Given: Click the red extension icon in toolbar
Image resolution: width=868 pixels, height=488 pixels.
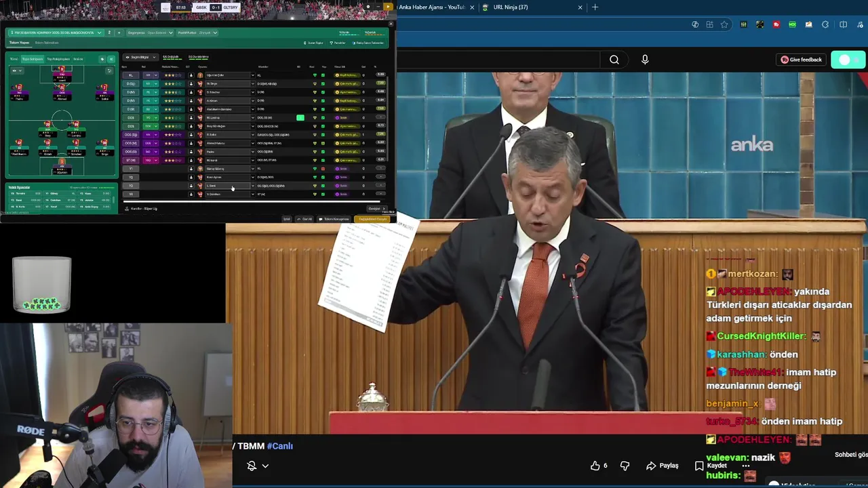Looking at the screenshot, I should (776, 24).
